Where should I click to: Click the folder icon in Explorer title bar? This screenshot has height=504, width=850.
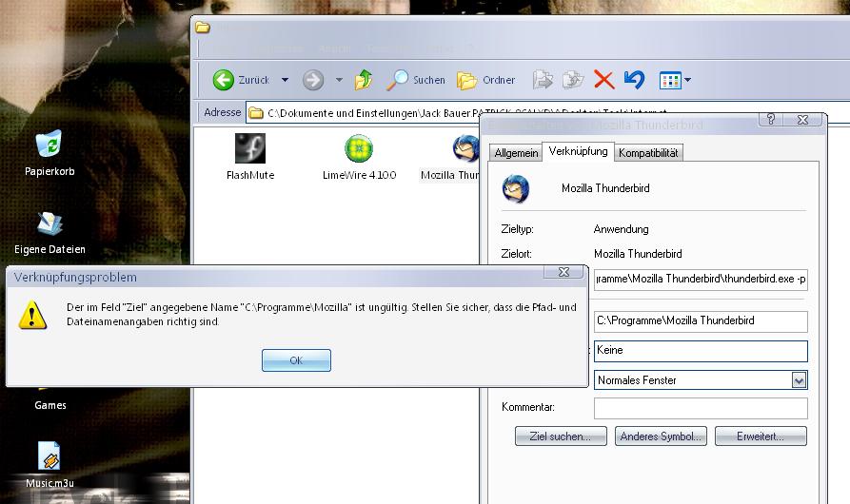pos(203,27)
